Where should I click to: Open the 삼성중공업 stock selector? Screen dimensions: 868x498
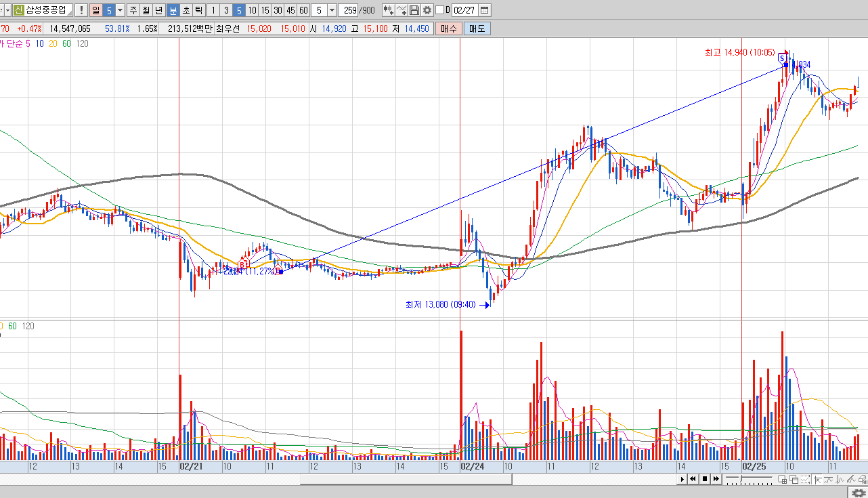click(47, 10)
